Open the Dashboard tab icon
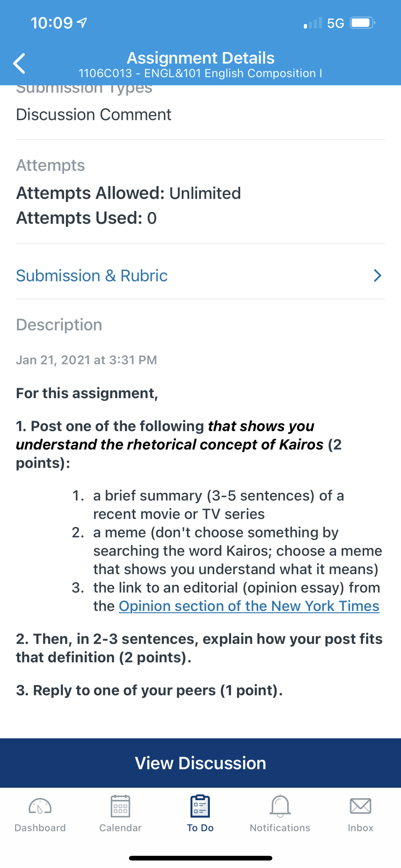Viewport: 401px width, 868px height. click(x=40, y=807)
